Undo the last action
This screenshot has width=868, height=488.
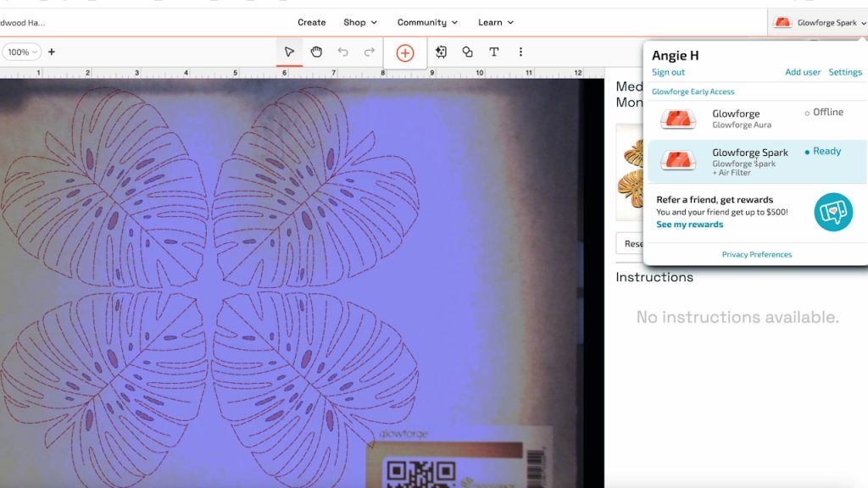click(x=344, y=52)
